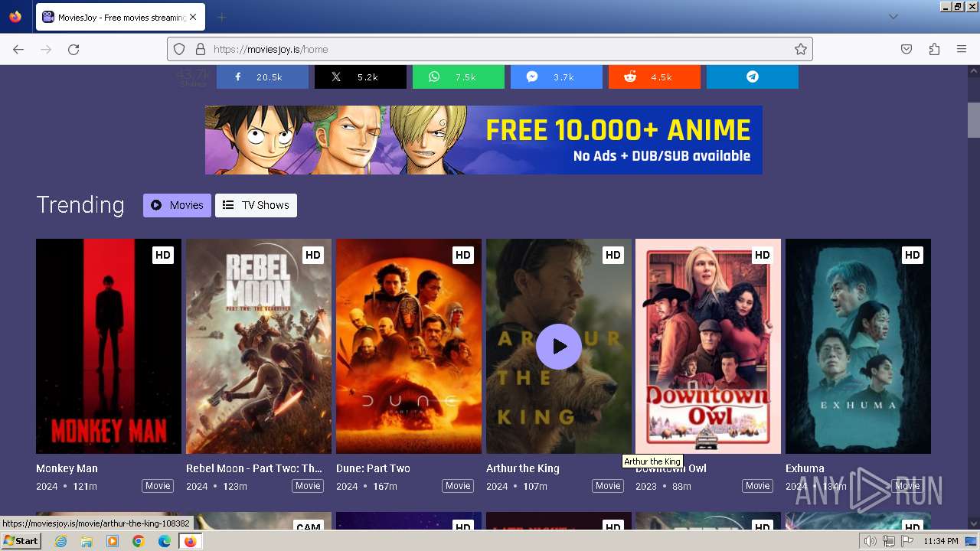Open the tracking protection shield
This screenshot has width=980, height=551.
pos(179,49)
